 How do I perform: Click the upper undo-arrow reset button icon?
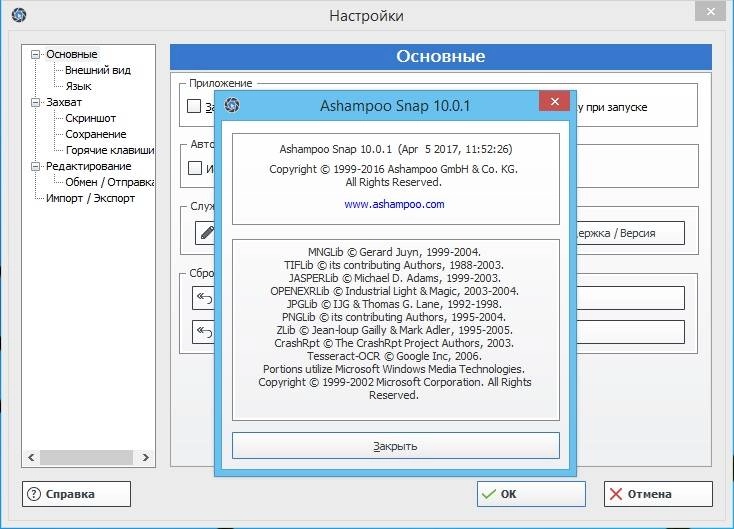[x=205, y=298]
